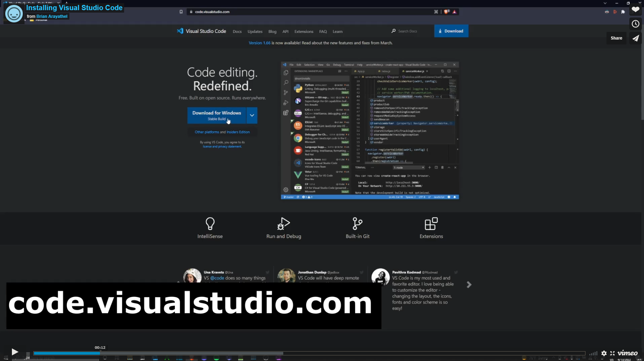
Task: Open browser extensions puzzle icon
Action: 623,12
